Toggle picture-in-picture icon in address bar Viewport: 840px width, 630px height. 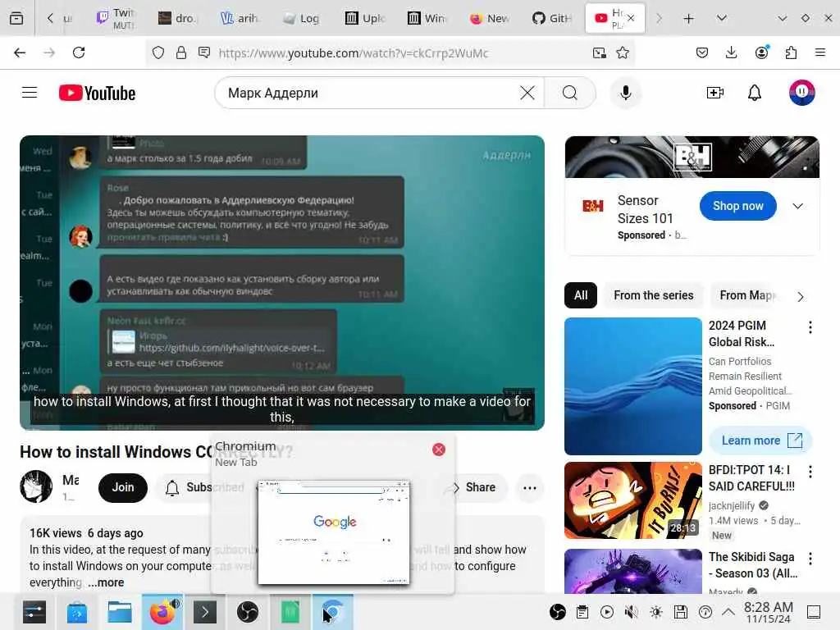click(599, 52)
